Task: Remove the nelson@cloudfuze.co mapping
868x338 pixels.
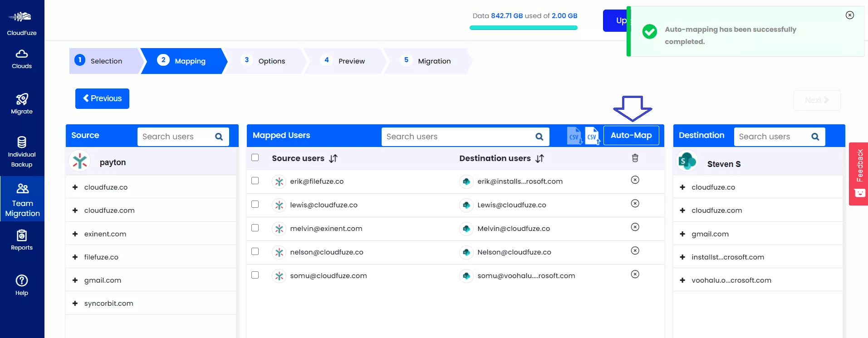Action: pyautogui.click(x=635, y=251)
